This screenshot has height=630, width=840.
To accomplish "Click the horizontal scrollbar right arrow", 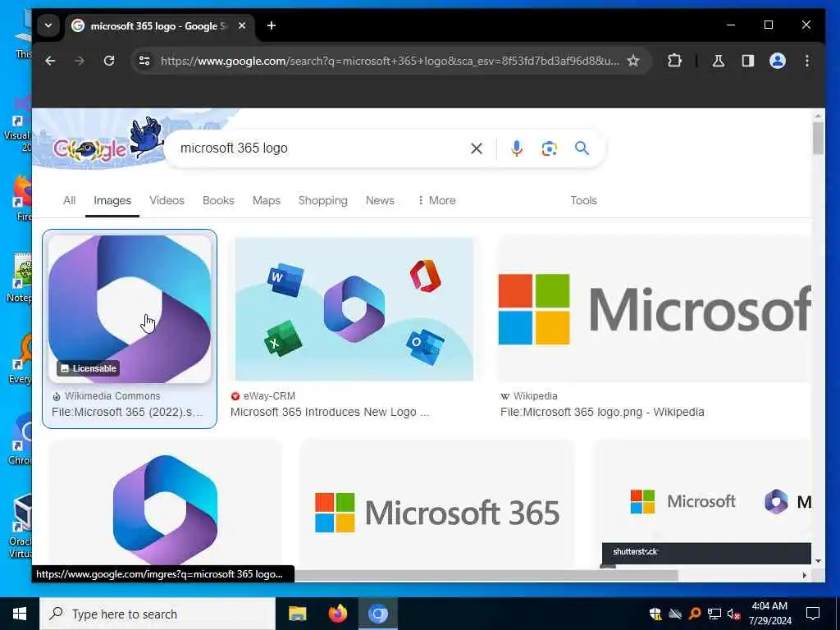I will (804, 575).
